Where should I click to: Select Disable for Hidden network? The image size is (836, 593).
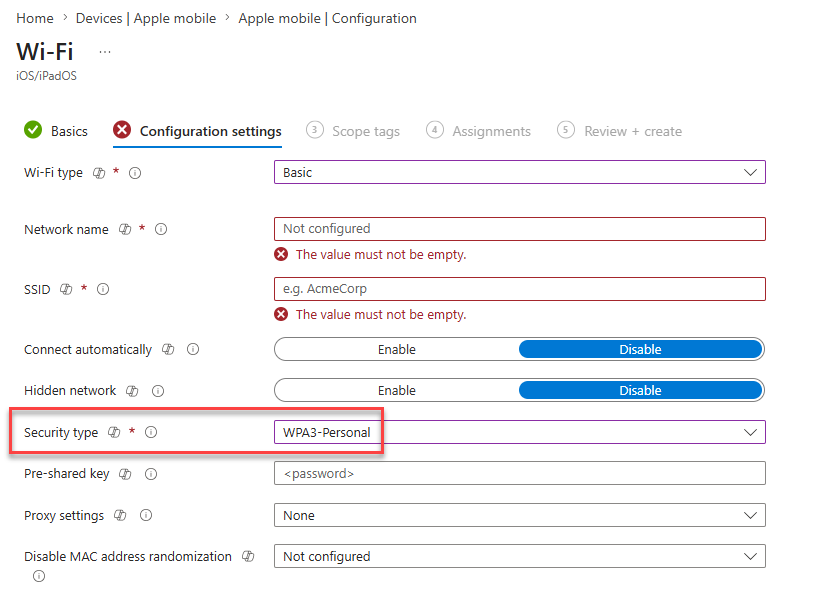pyautogui.click(x=640, y=390)
